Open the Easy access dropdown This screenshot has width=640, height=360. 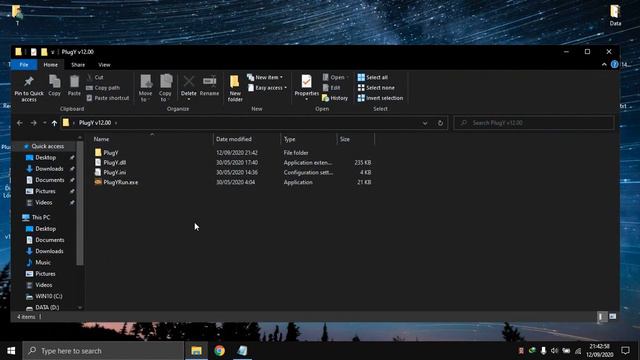pyautogui.click(x=267, y=88)
